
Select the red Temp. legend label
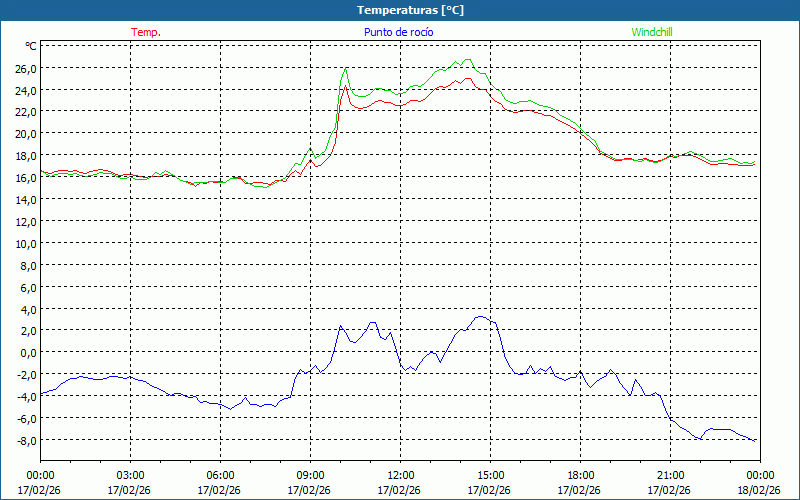(146, 32)
